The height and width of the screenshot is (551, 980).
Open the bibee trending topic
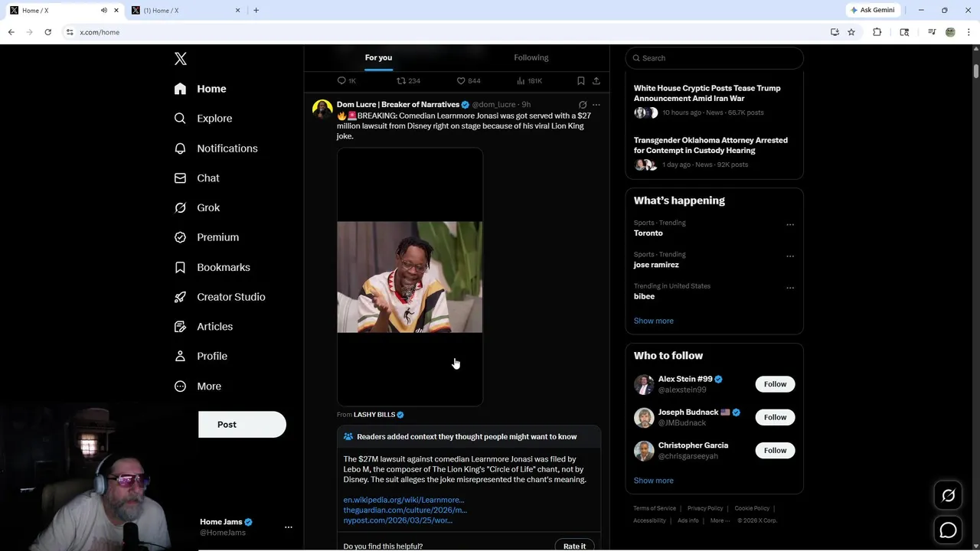pos(644,296)
